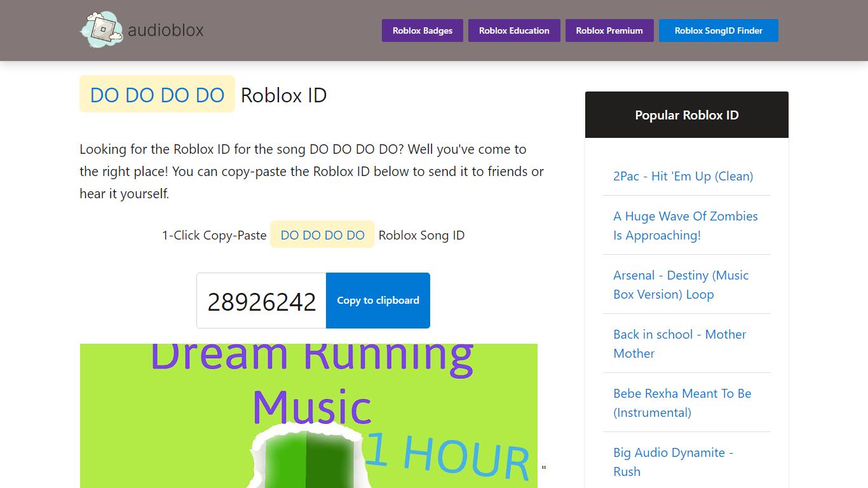
Task: Click the 'Roblox ID' heading text
Action: 284,95
